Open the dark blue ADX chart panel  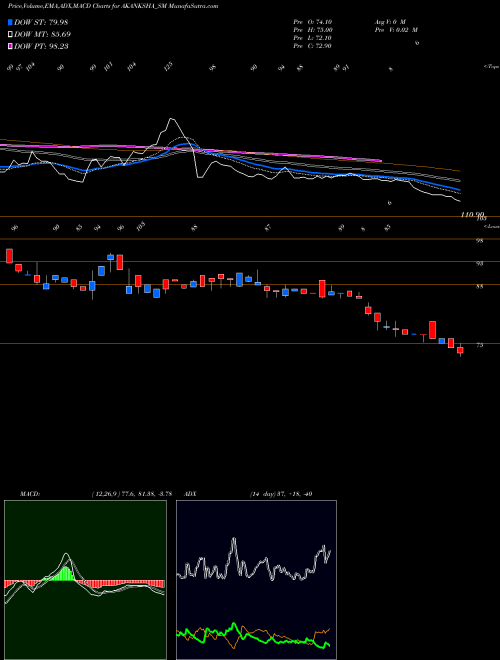(x=256, y=580)
